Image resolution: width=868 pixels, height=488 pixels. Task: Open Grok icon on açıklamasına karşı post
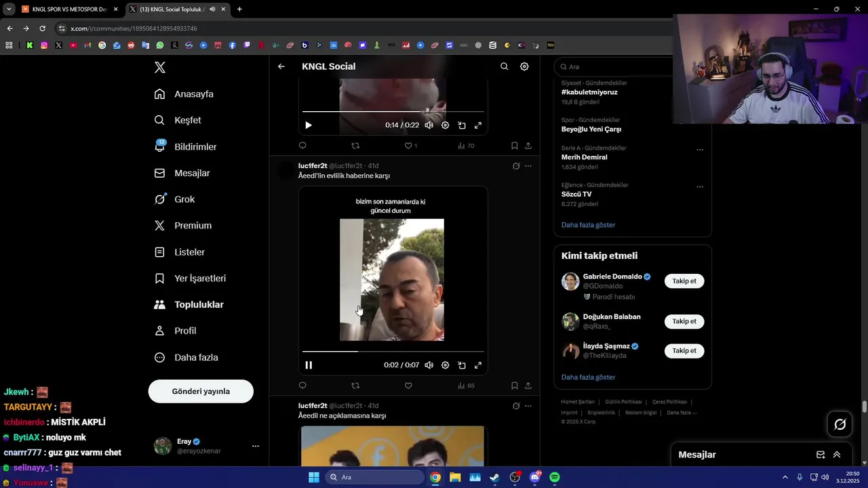pos(516,406)
